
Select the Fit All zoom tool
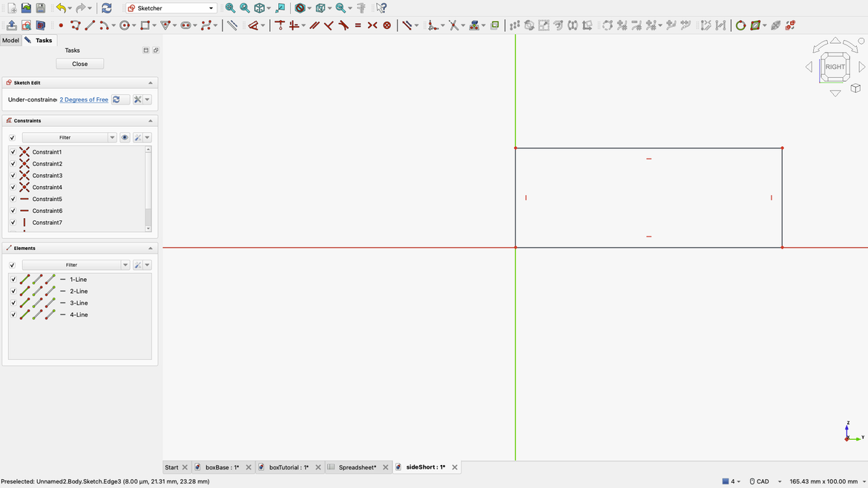pyautogui.click(x=230, y=7)
